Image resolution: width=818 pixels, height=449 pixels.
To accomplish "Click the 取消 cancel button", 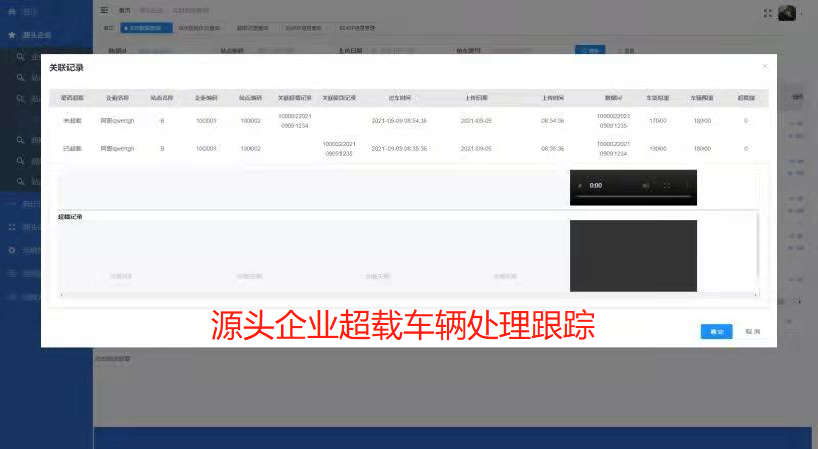I will tap(753, 331).
